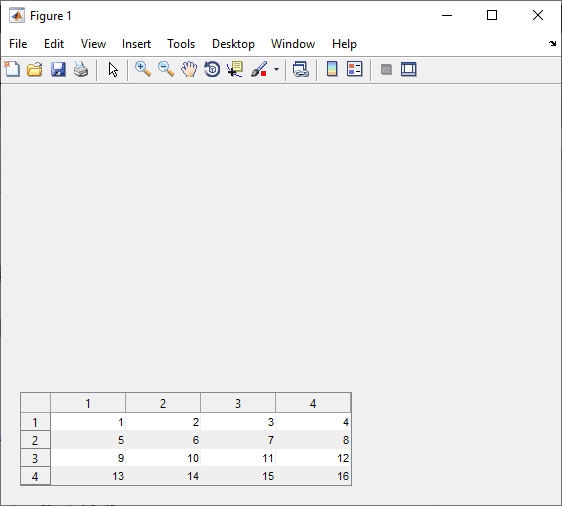Open the Help menu
Screen dimensions: 562x506
(x=344, y=44)
